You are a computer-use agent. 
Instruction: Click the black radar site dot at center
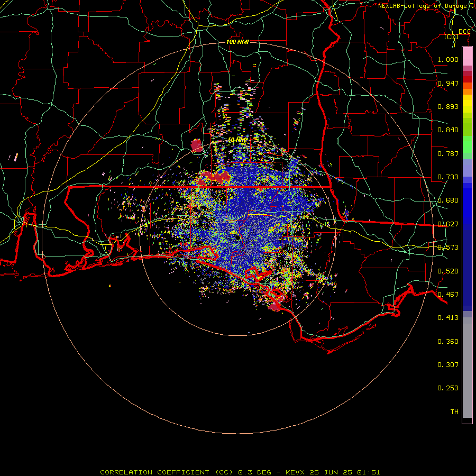[237, 237]
